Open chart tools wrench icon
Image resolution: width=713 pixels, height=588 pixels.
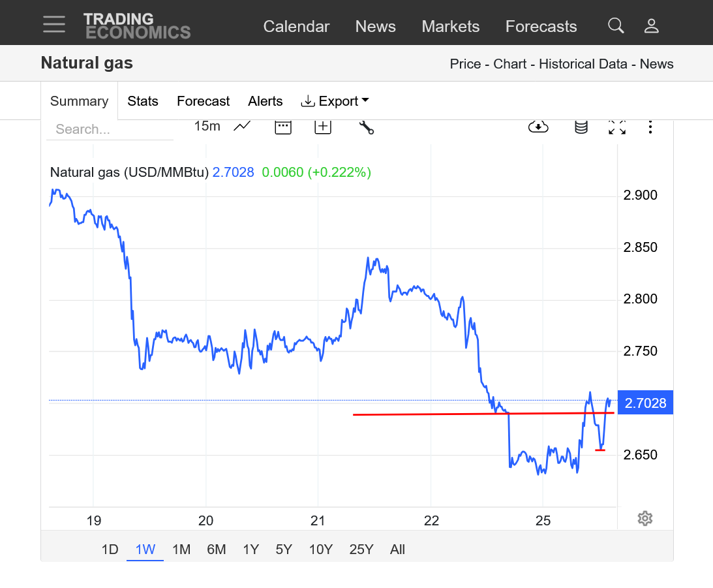pos(366,127)
